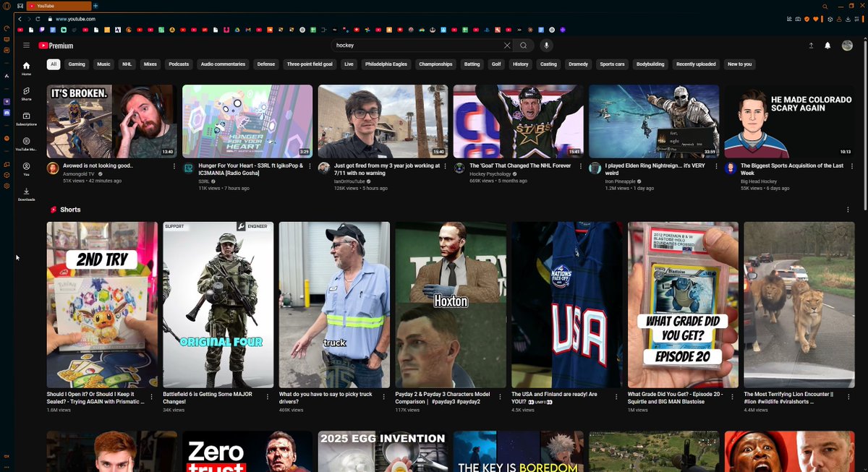Open the lion encounter short thumbnail
The width and height of the screenshot is (868, 472).
tap(799, 304)
